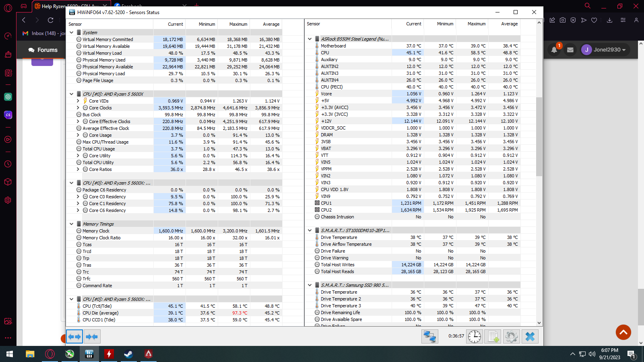Close sensors with the blue X button
644x362 pixels.
point(530,337)
